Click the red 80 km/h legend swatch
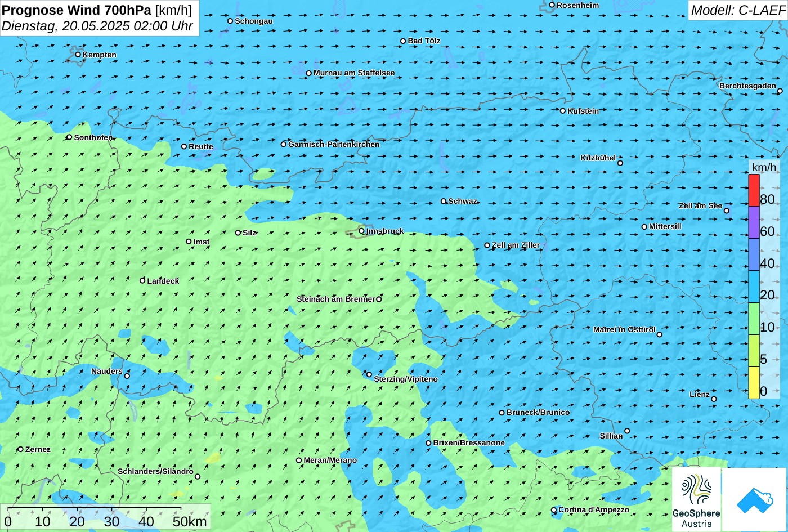The image size is (788, 532). (x=754, y=190)
